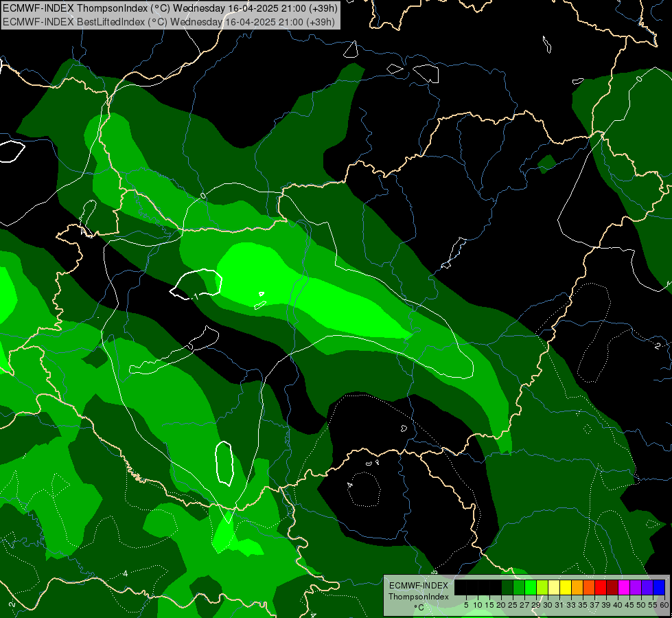Screen dimensions: 672x618
Task: Click the BestLiftedIndex title line in the header
Action: (169, 22)
